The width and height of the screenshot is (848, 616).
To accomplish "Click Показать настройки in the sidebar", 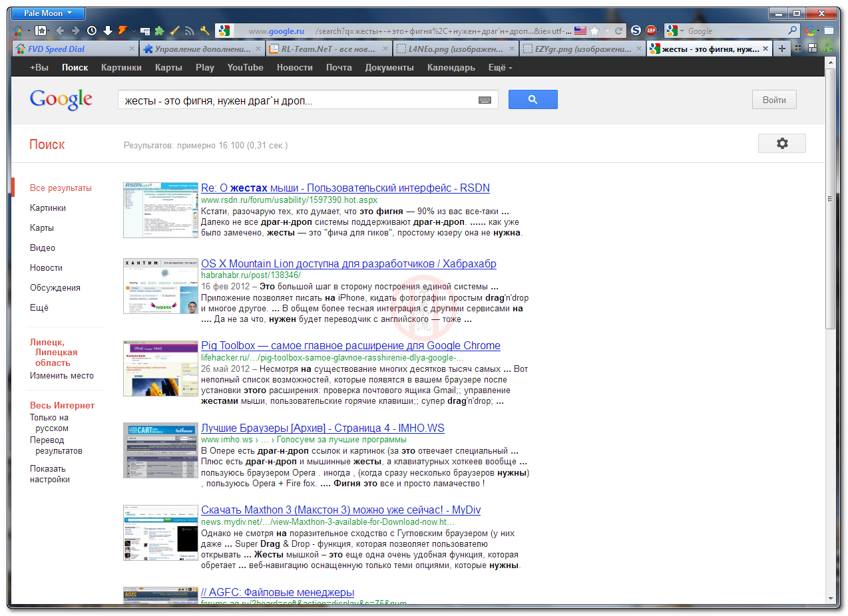I will click(50, 474).
